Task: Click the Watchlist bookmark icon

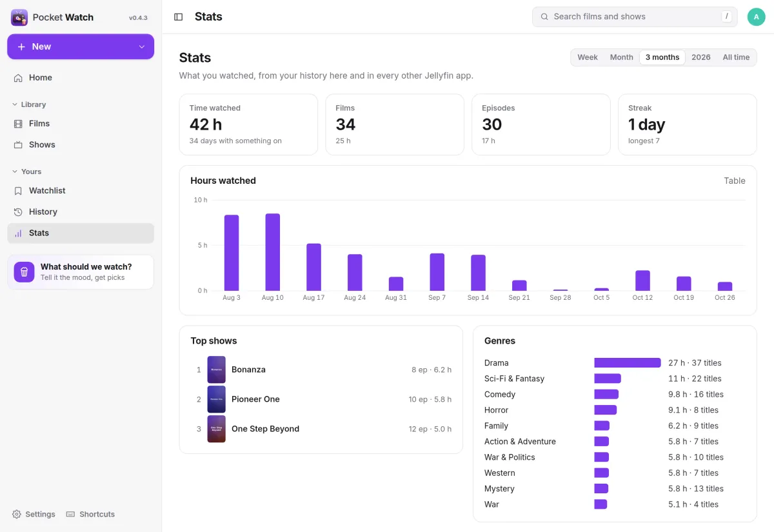Action: pos(18,190)
